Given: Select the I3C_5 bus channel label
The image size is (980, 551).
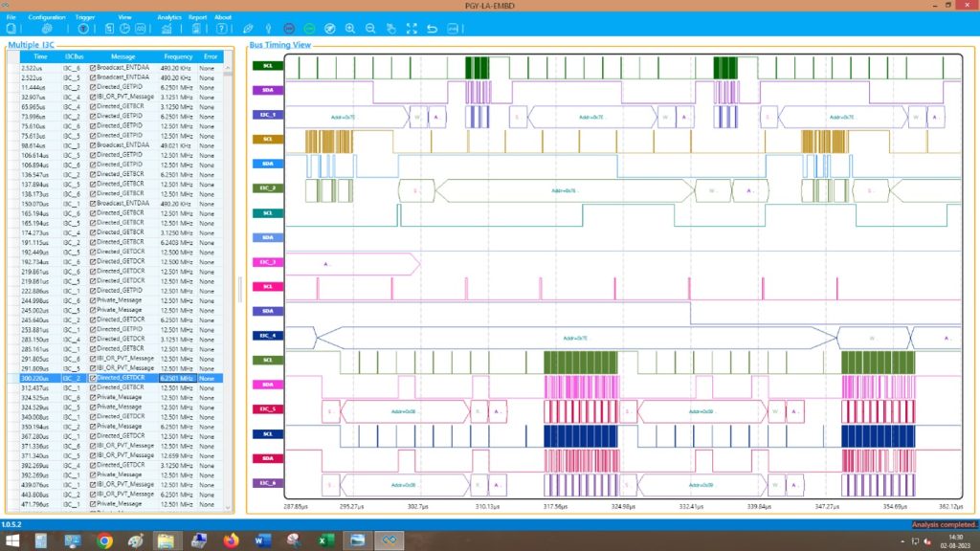Looking at the screenshot, I should [x=266, y=409].
